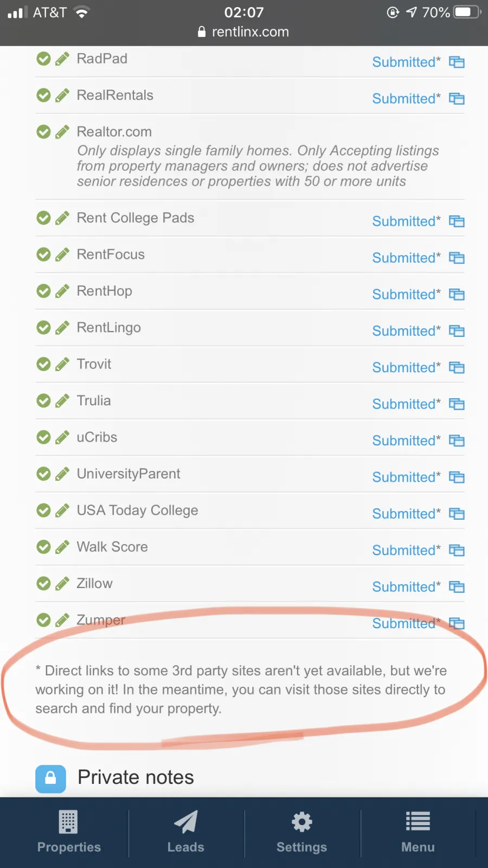Click the blue lock icon by Private notes
This screenshot has height=868, width=488.
(50, 778)
